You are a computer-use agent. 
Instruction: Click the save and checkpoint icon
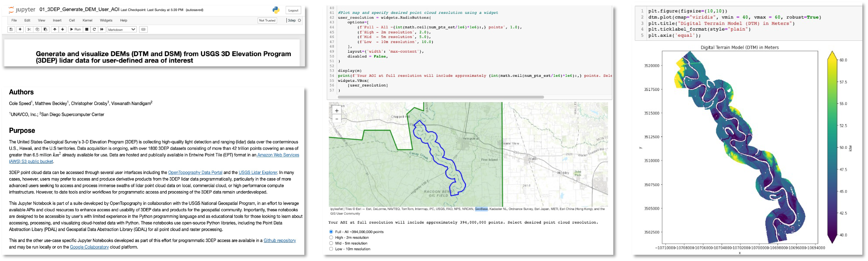11,29
